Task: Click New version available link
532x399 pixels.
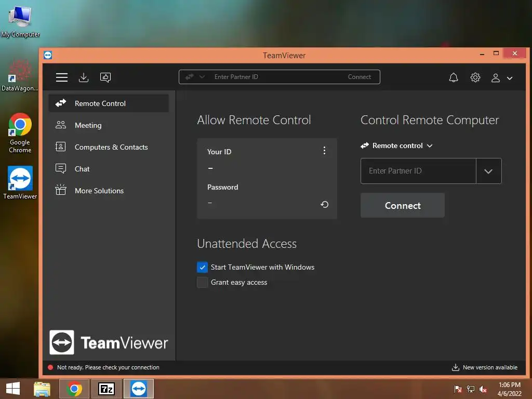Action: [485, 367]
